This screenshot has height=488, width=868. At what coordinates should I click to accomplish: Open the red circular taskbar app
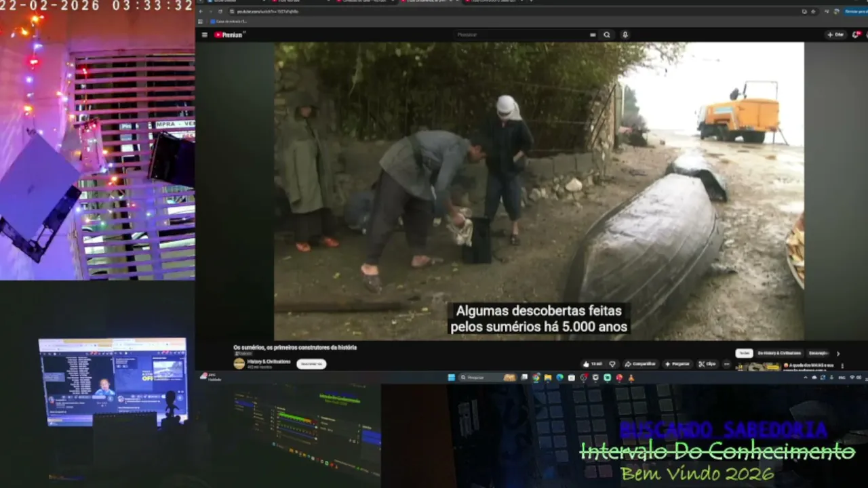[619, 378]
